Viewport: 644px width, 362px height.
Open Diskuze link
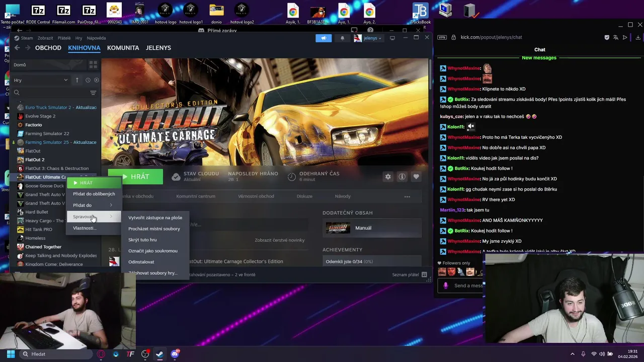pos(304,196)
